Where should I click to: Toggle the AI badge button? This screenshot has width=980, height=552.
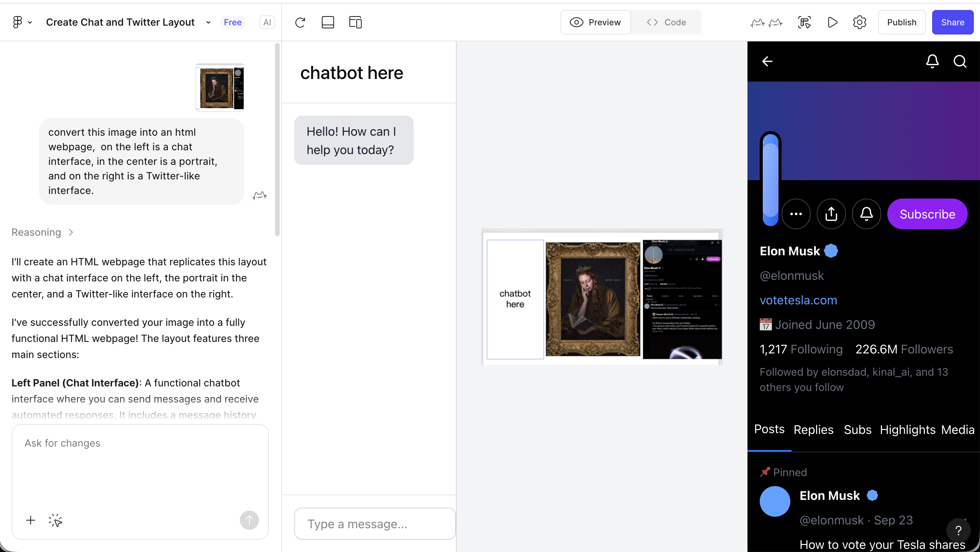(x=267, y=23)
